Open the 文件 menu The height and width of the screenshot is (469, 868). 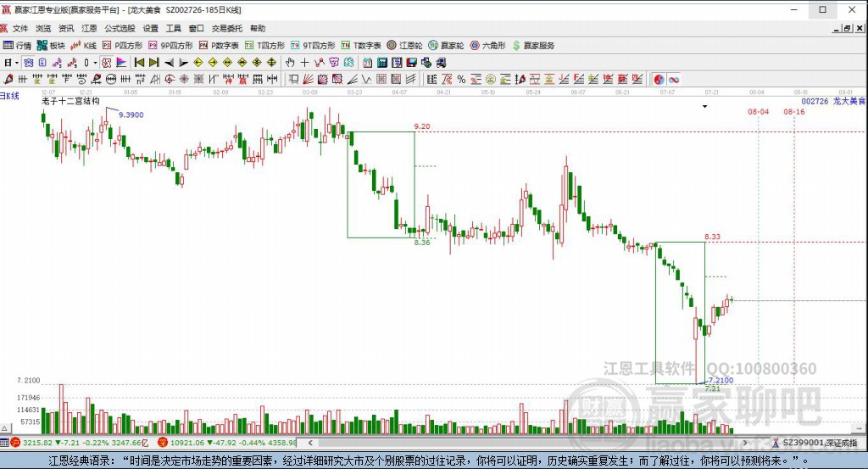pos(20,28)
